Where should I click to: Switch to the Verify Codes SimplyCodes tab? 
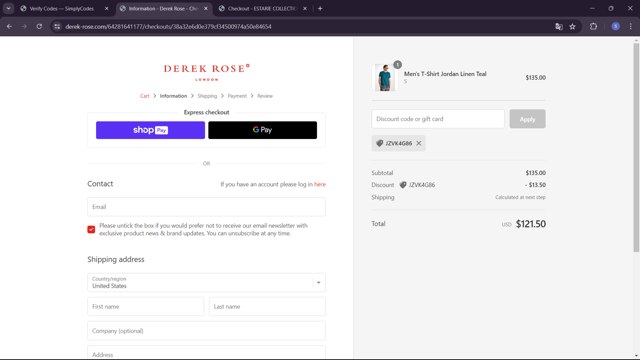click(x=62, y=8)
